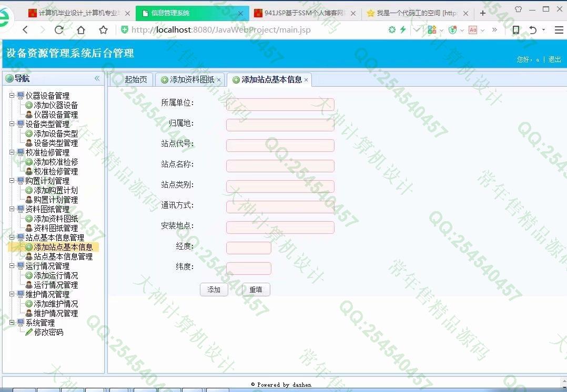567x392 pixels.
Task: Close the 941JSP browser tab
Action: pos(353,13)
